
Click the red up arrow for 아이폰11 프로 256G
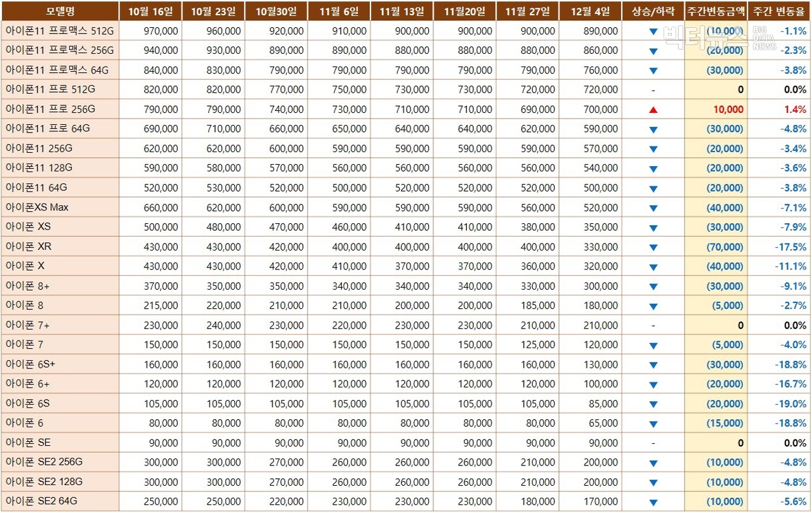click(x=653, y=110)
